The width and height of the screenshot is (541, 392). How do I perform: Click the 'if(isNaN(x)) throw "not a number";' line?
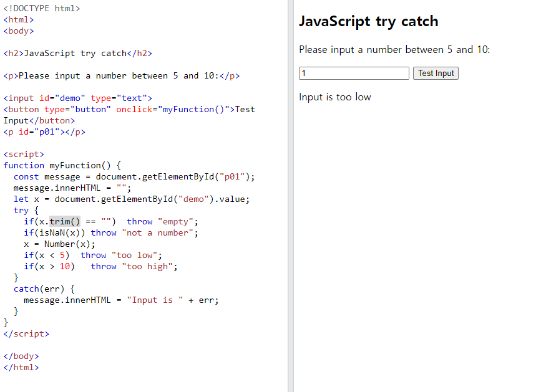coord(110,233)
